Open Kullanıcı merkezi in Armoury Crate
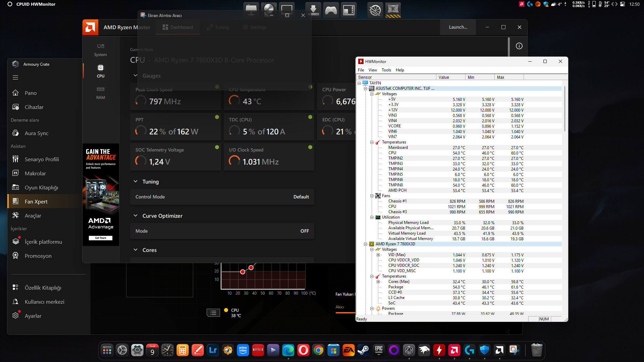 (45, 302)
